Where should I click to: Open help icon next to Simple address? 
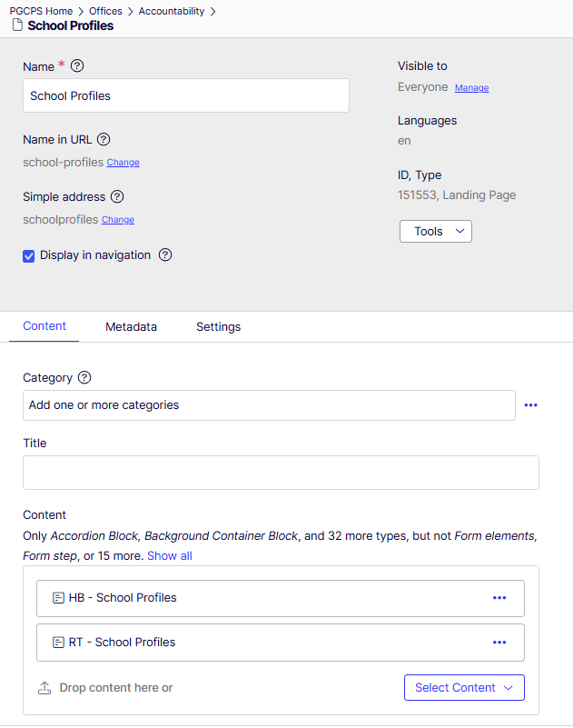(x=117, y=197)
